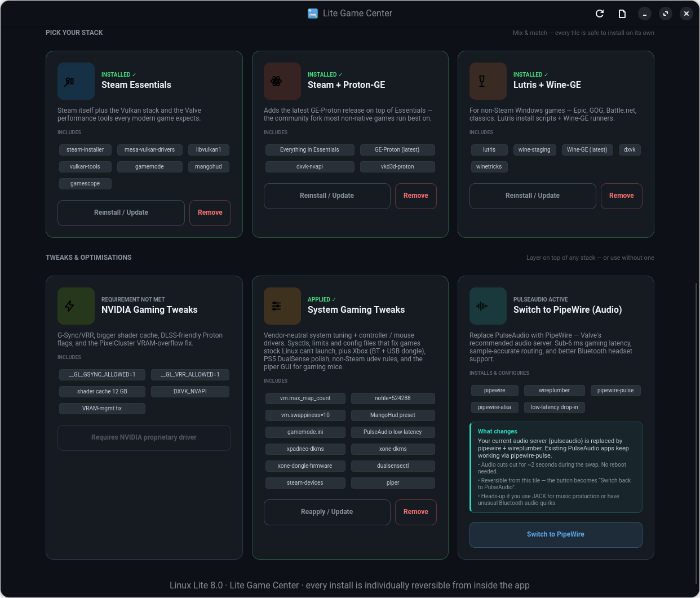Reinstall or update Lutris + Wine-GE
Screen dimensions: 700x598
pyautogui.click(x=533, y=196)
